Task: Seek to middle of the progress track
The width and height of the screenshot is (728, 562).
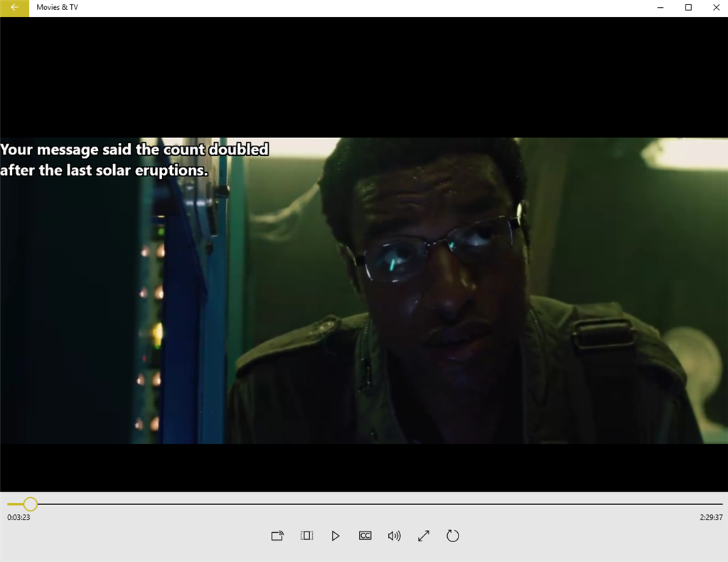Action: click(365, 504)
